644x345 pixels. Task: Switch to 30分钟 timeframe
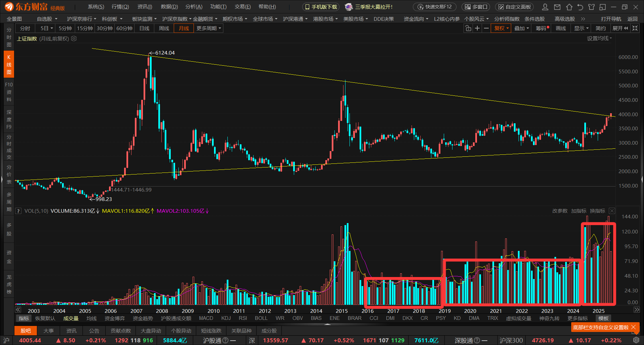click(x=105, y=28)
